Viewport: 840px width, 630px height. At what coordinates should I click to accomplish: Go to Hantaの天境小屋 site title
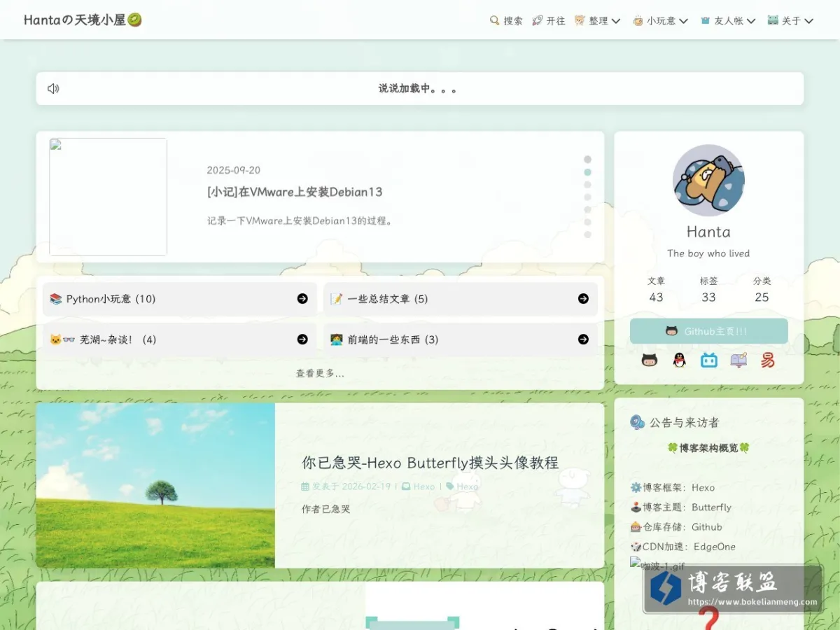pyautogui.click(x=83, y=20)
